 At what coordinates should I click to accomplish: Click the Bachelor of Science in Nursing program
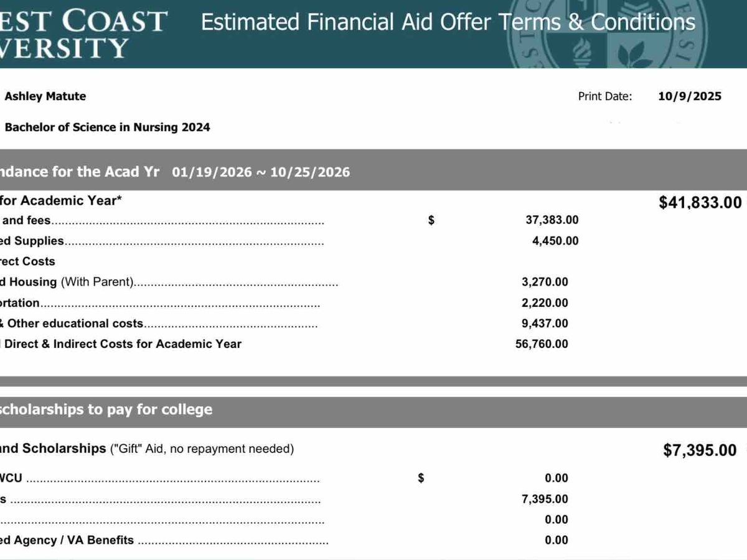click(x=107, y=127)
